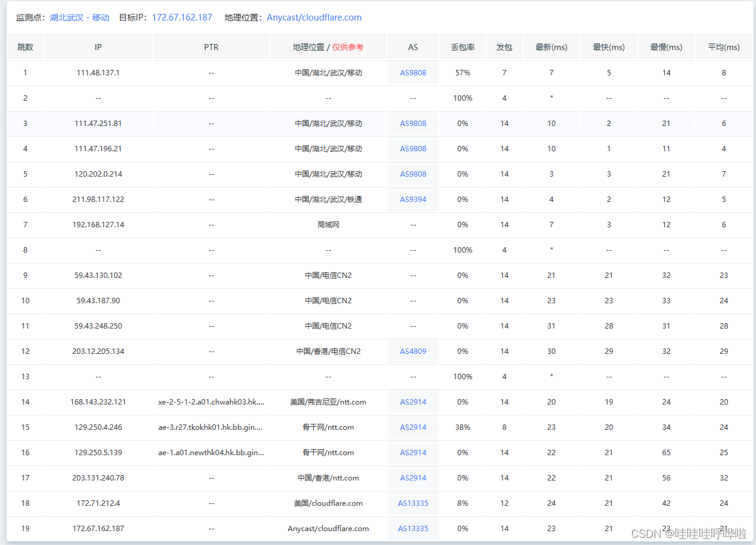Select IP cell 172.71.212.4

pos(98,503)
